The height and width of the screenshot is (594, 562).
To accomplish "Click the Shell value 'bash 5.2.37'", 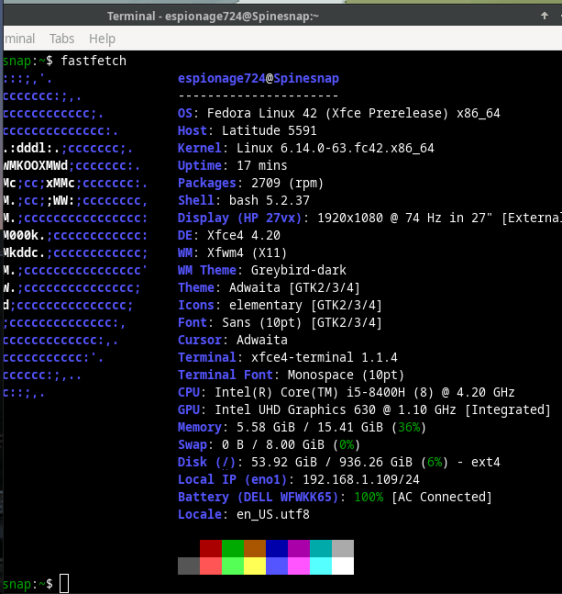I will point(269,200).
